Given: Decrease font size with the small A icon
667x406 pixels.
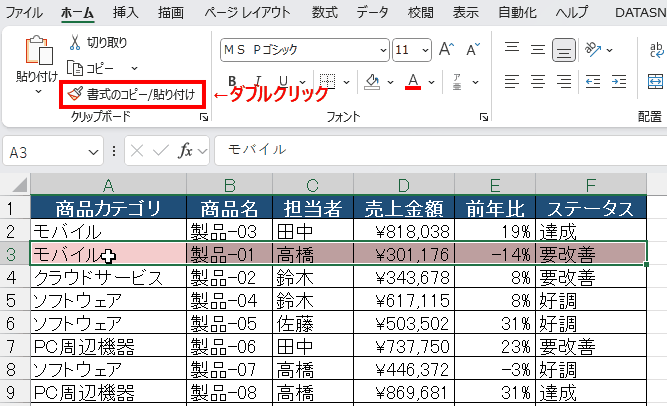Looking at the screenshot, I should [473, 49].
